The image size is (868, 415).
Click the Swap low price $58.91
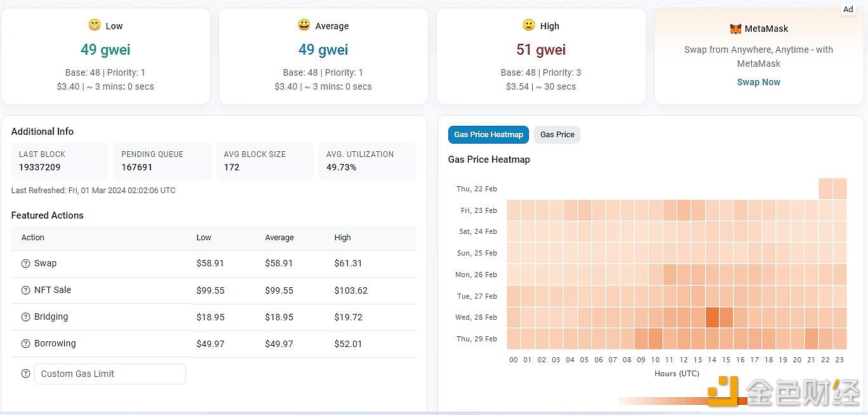tap(210, 263)
